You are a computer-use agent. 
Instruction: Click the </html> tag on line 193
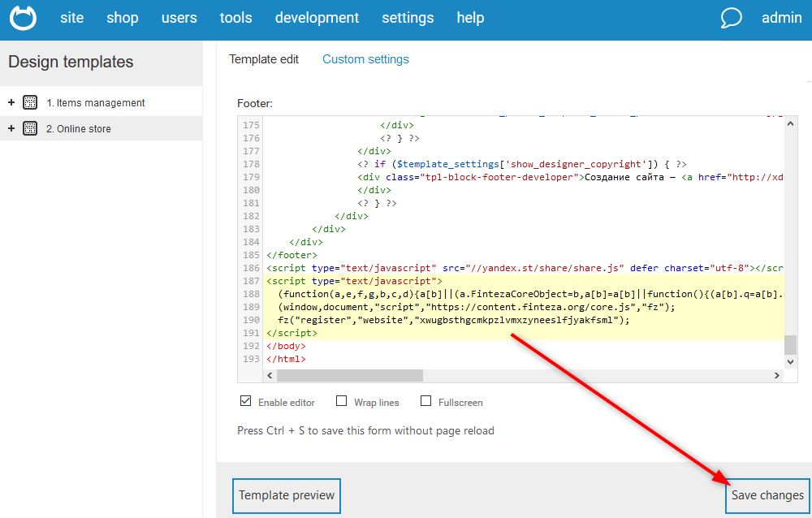point(287,359)
